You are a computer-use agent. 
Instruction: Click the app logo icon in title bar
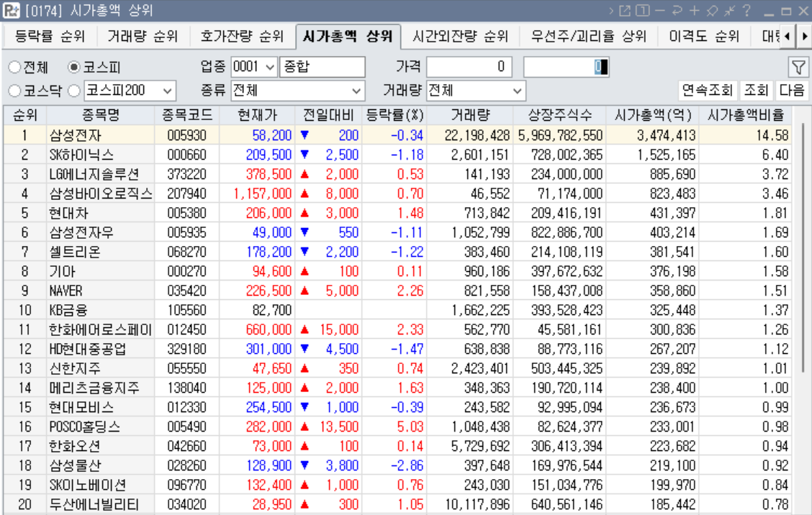coord(11,10)
